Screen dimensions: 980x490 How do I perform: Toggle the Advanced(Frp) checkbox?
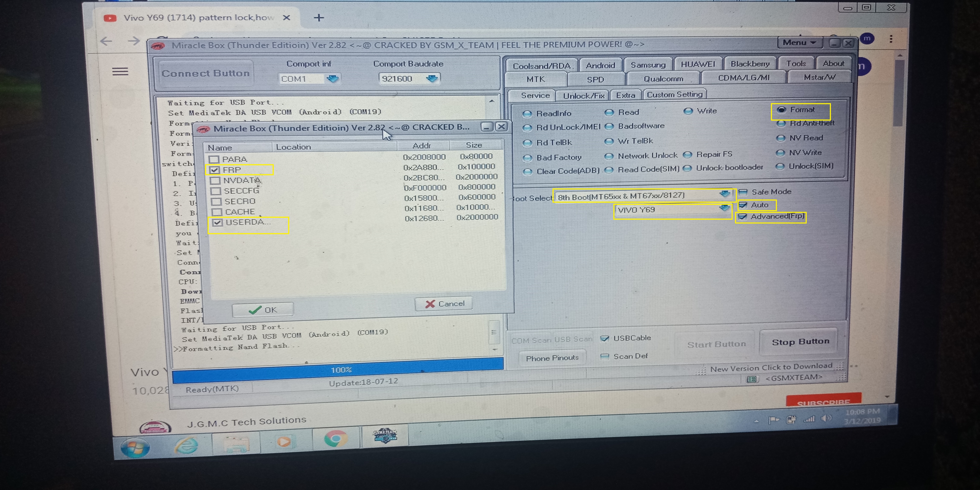click(x=742, y=217)
